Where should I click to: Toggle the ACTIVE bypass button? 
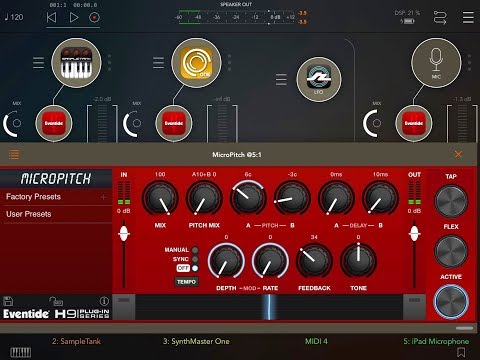(x=451, y=302)
